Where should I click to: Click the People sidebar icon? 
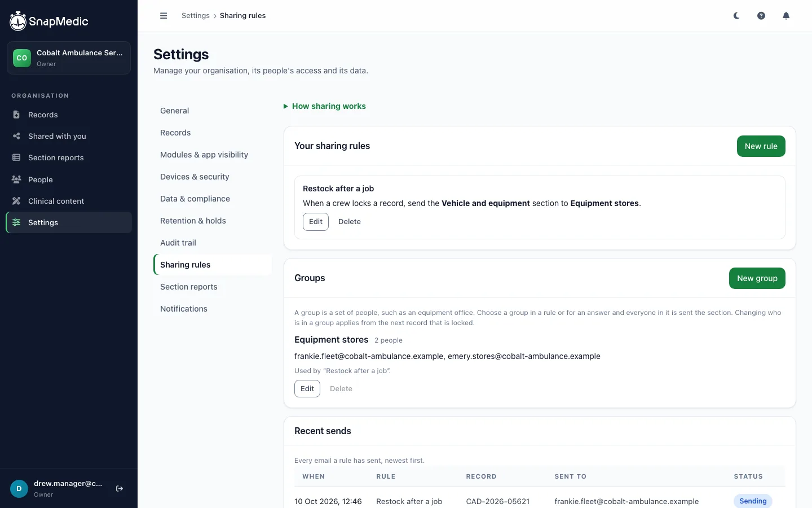[16, 179]
